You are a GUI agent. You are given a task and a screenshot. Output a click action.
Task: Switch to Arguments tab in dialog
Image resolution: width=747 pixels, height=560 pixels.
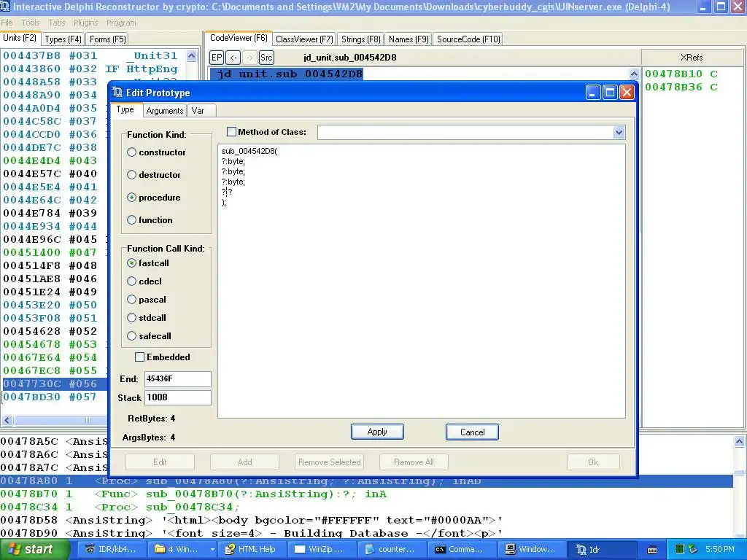pos(164,111)
